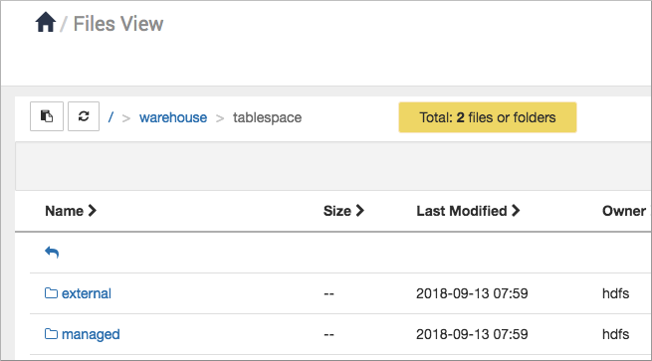
Task: Navigate to root slash in path
Action: coord(111,117)
